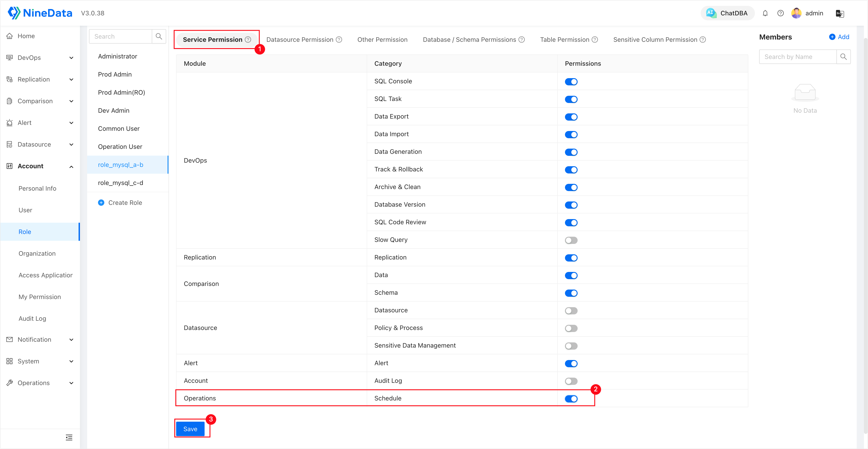The image size is (868, 449).
Task: Expand the DevOps sidebar menu
Action: [40, 58]
